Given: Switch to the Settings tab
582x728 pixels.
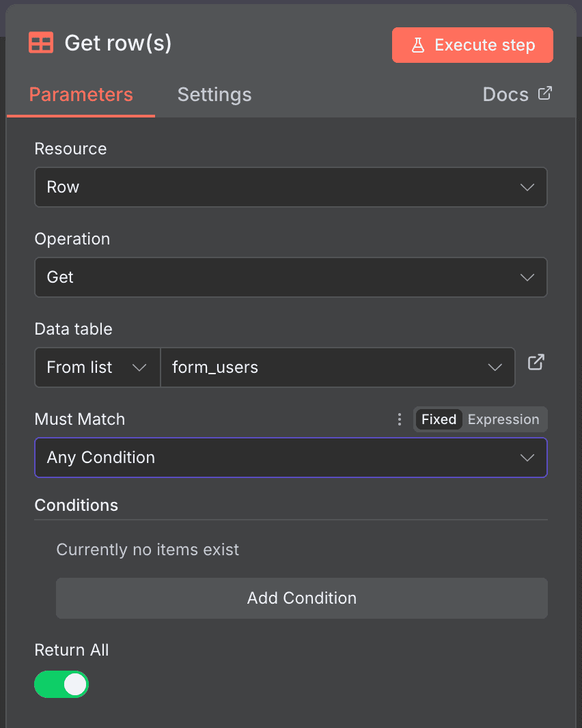Looking at the screenshot, I should click(x=214, y=94).
